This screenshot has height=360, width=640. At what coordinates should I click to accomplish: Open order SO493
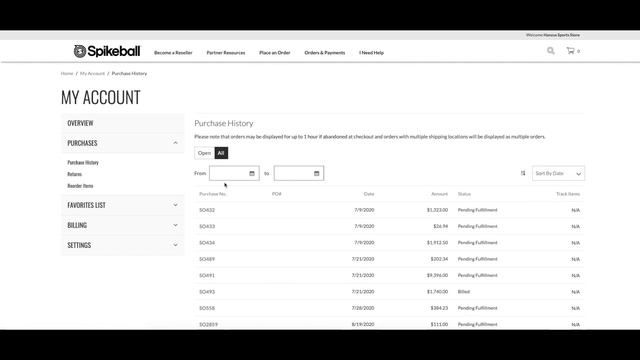(x=207, y=292)
